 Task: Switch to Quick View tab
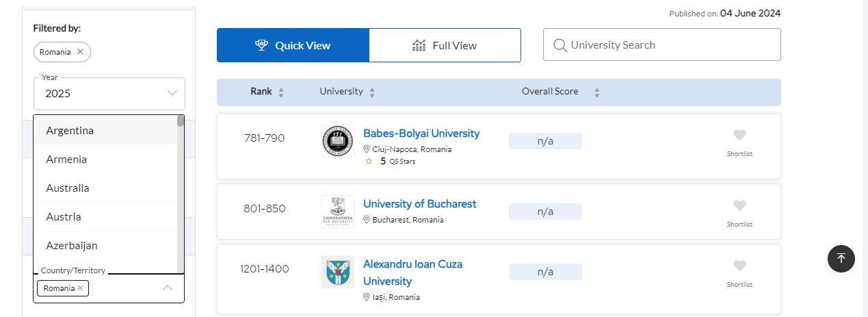[293, 45]
